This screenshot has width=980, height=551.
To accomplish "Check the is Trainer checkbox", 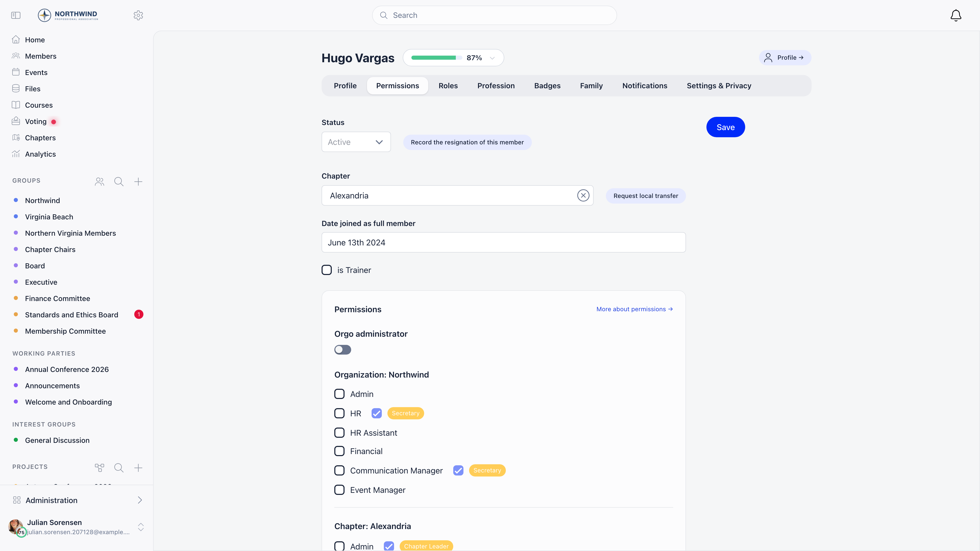I will [x=326, y=270].
